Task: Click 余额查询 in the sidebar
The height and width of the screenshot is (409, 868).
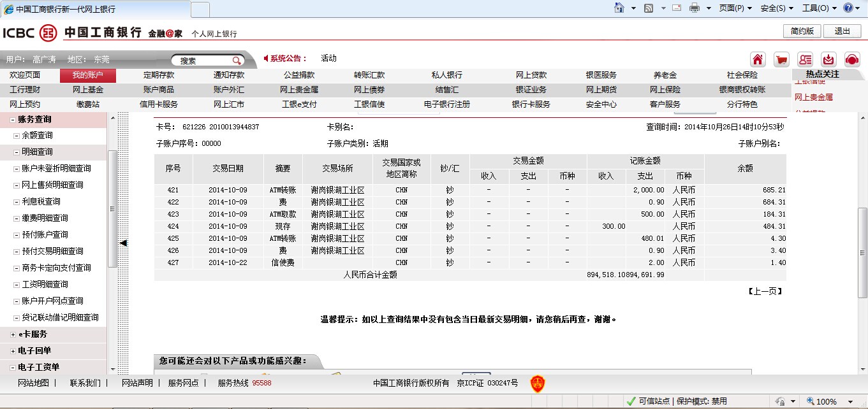Action: pos(38,136)
